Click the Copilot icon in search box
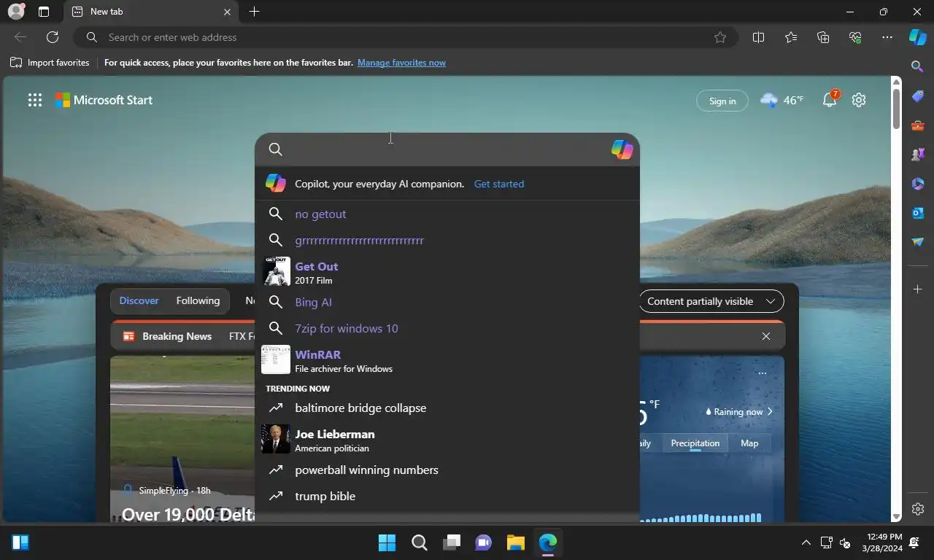934x560 pixels. click(x=622, y=149)
